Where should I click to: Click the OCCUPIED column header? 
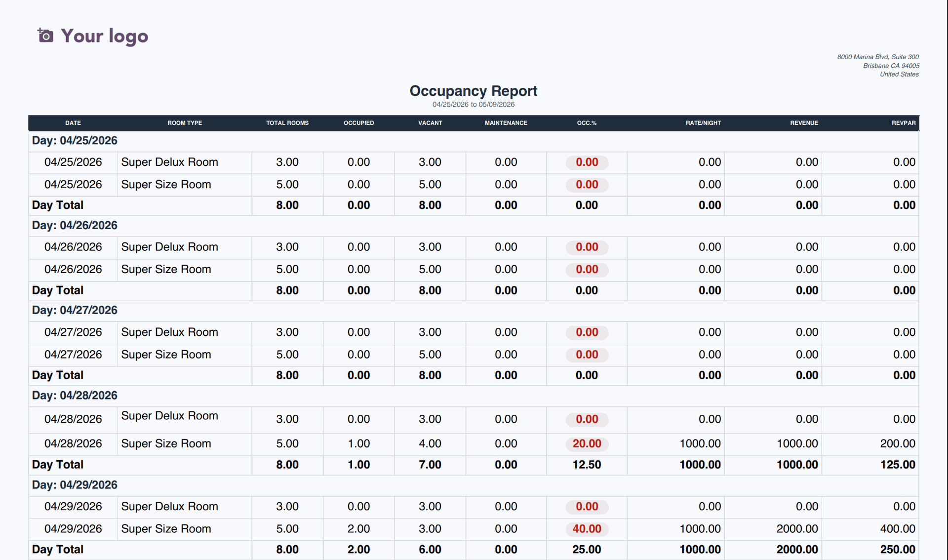[359, 123]
